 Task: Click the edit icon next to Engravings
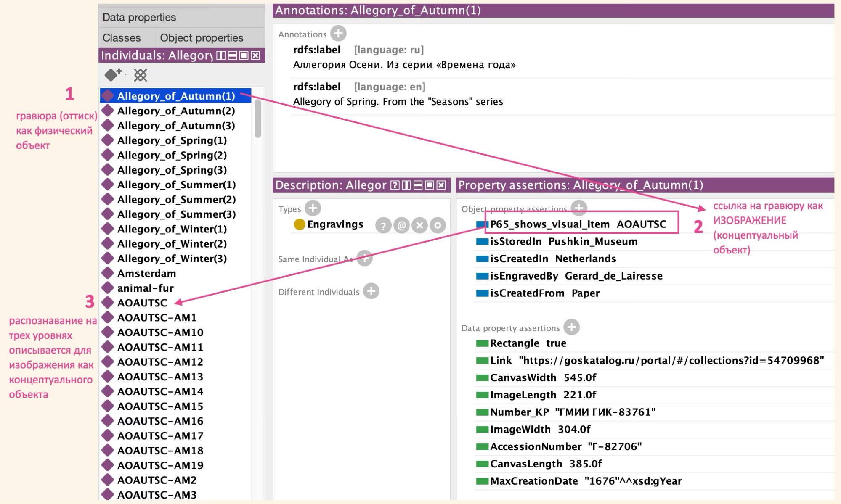pyautogui.click(x=438, y=226)
